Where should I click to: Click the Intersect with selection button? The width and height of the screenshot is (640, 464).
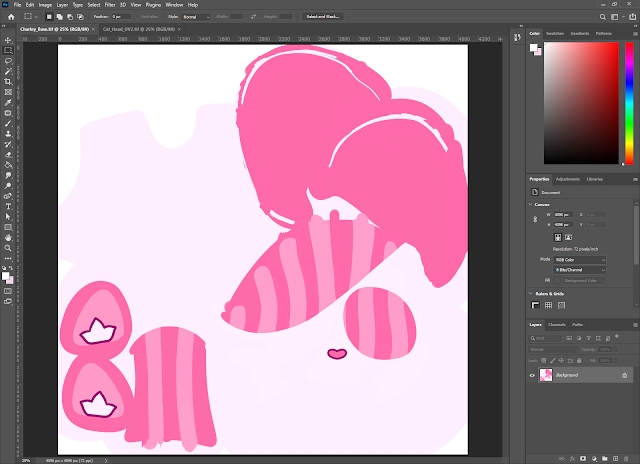point(80,17)
